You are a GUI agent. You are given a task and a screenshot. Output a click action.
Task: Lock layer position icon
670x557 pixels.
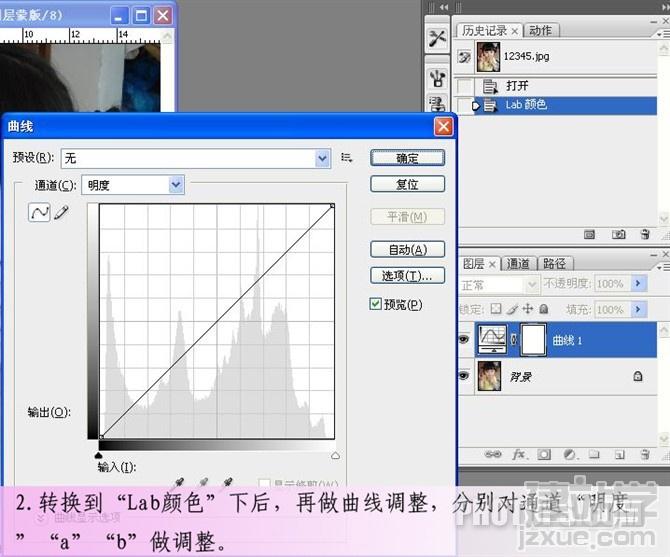528,308
